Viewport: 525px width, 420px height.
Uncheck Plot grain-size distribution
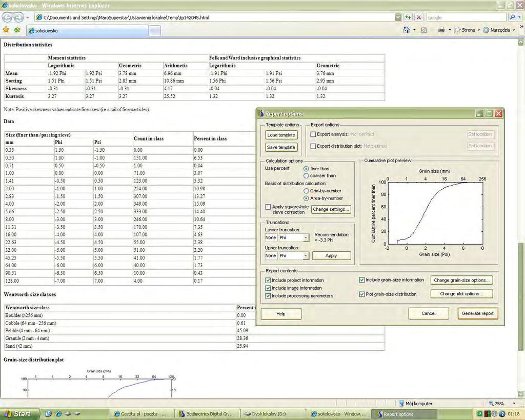pyautogui.click(x=361, y=294)
